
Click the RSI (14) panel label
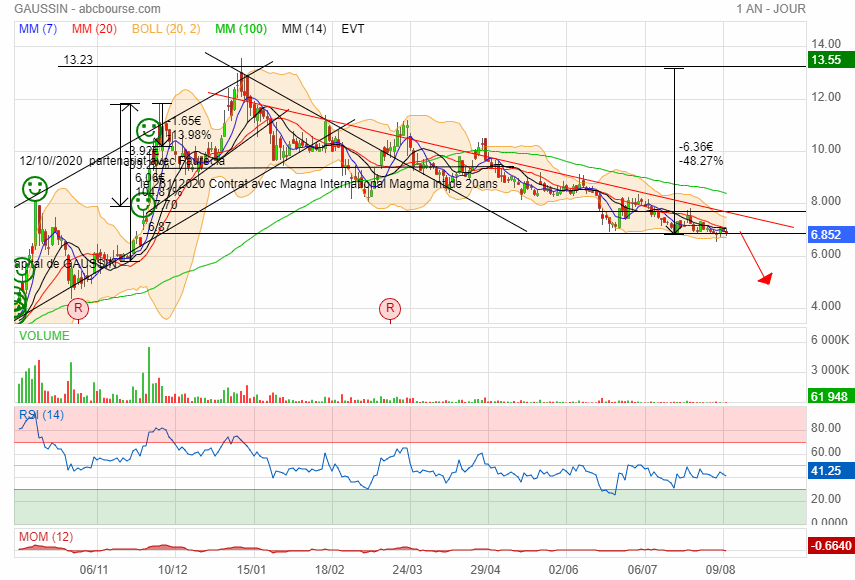41,415
